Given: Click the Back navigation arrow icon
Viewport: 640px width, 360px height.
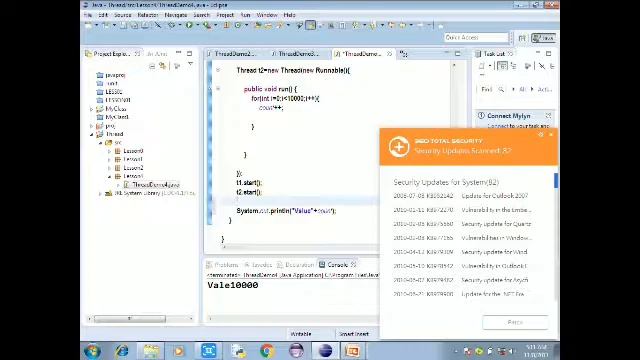Looking at the screenshot, I should pyautogui.click(x=402, y=25).
